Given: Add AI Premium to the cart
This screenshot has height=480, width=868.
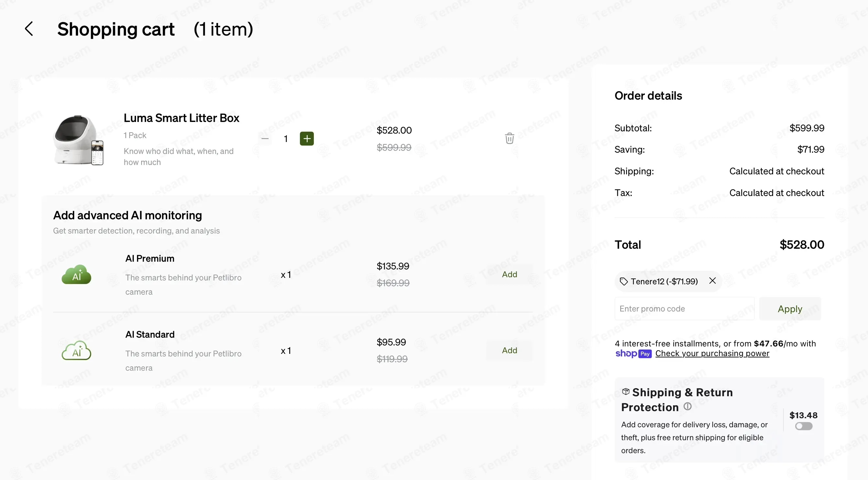Looking at the screenshot, I should (x=509, y=274).
